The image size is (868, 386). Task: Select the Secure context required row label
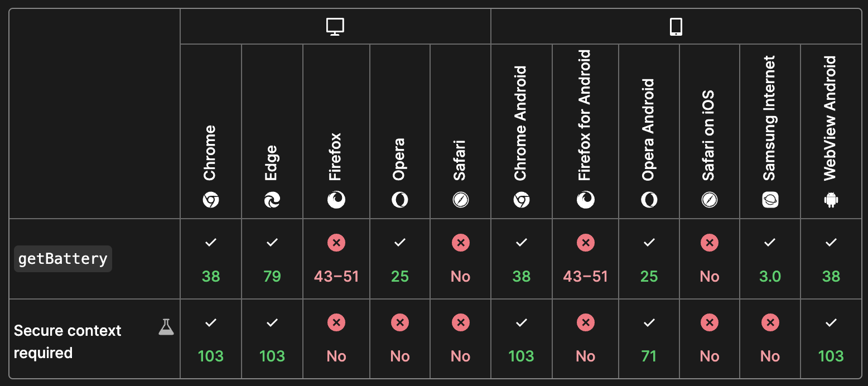[67, 341]
